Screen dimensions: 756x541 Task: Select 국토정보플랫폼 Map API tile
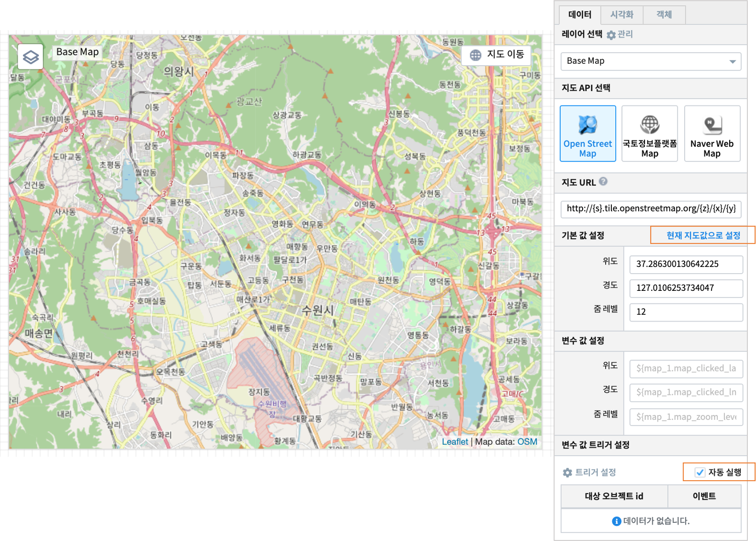pyautogui.click(x=650, y=134)
